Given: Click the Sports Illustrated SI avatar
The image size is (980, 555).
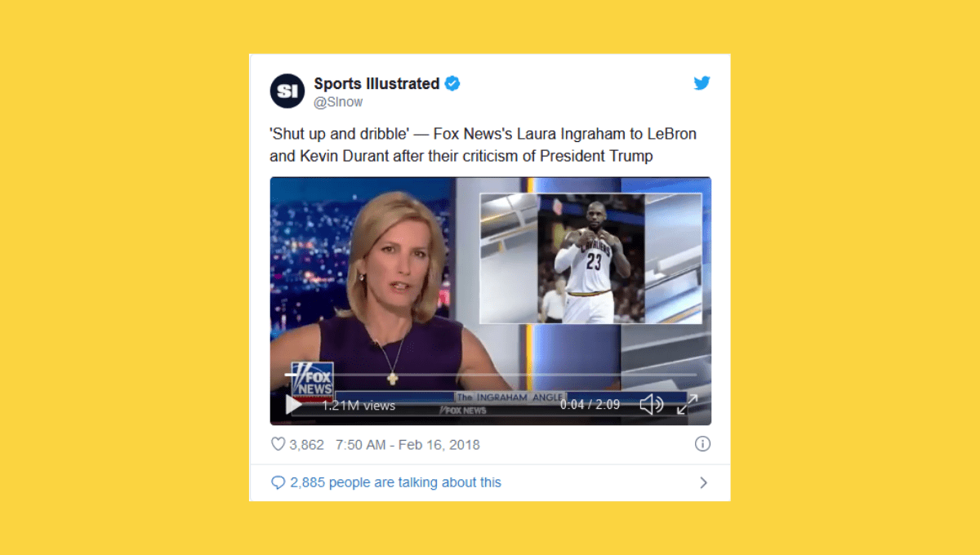Looking at the screenshot, I should [287, 91].
